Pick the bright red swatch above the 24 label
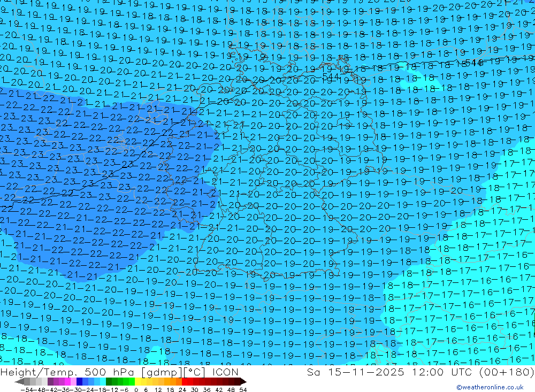The width and height of the screenshot is (535, 392). click(x=185, y=381)
